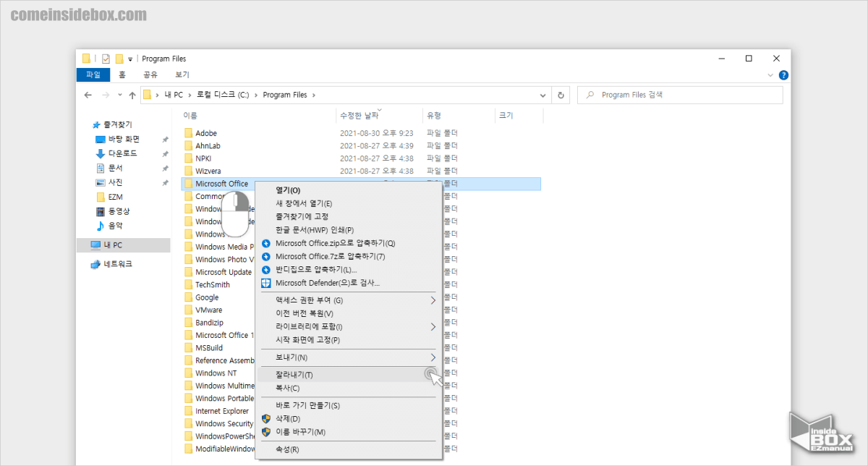Select 잘라내기(T) in context menu

348,375
